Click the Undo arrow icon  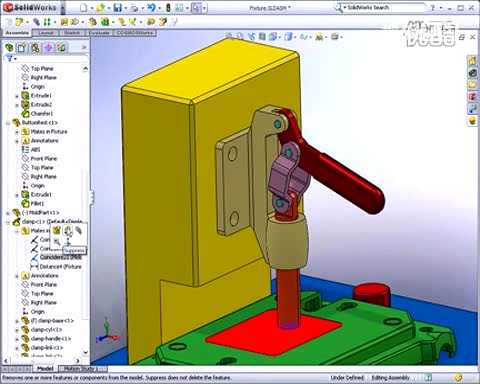point(151,8)
